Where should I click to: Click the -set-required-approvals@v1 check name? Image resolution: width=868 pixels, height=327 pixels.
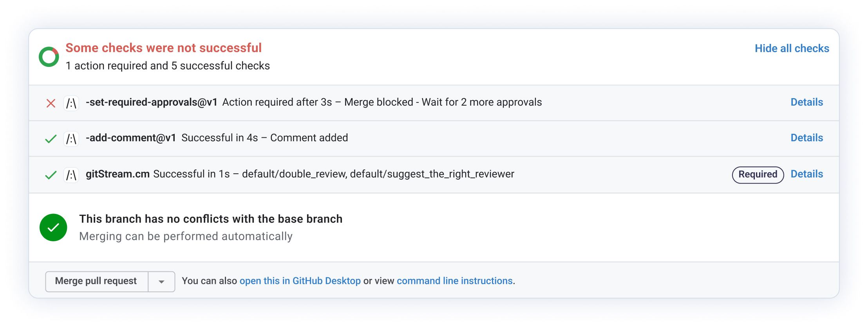[152, 102]
